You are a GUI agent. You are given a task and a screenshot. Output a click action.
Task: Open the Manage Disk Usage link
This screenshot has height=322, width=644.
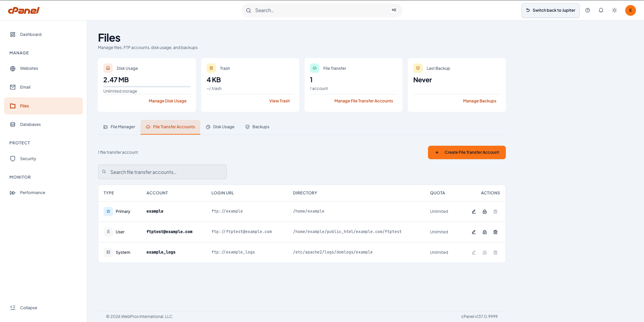click(167, 101)
